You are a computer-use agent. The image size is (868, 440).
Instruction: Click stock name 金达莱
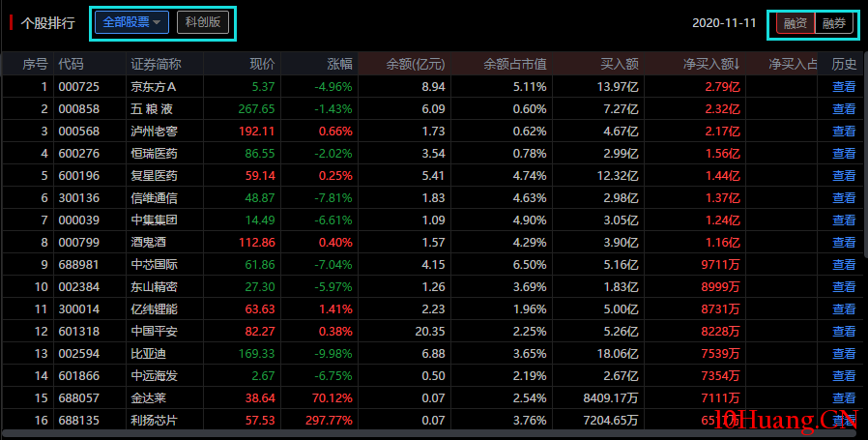click(148, 397)
